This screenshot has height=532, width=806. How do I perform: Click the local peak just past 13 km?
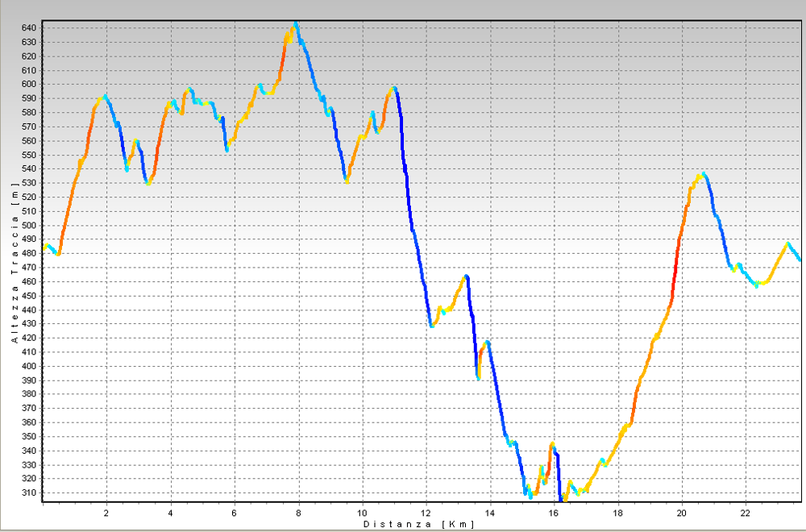pos(466,276)
